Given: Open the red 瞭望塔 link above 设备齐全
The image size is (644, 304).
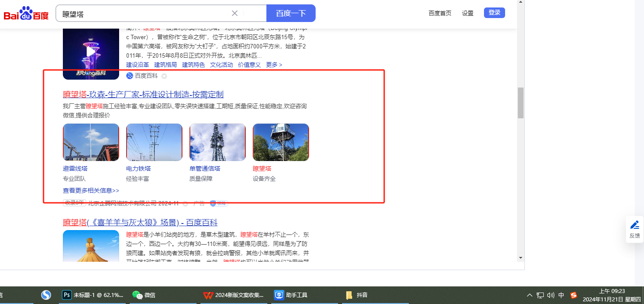Looking at the screenshot, I should pos(262,168).
